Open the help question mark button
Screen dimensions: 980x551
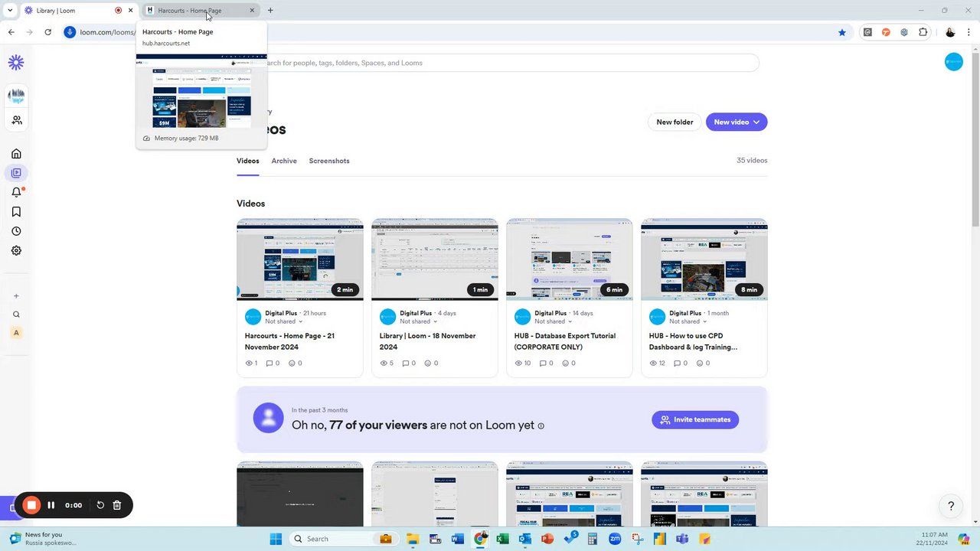(x=951, y=506)
